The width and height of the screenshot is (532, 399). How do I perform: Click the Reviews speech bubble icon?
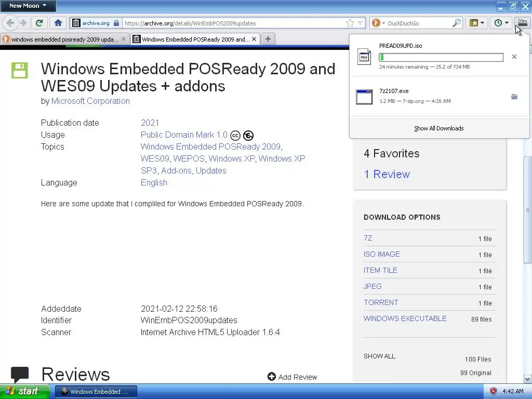tap(20, 375)
